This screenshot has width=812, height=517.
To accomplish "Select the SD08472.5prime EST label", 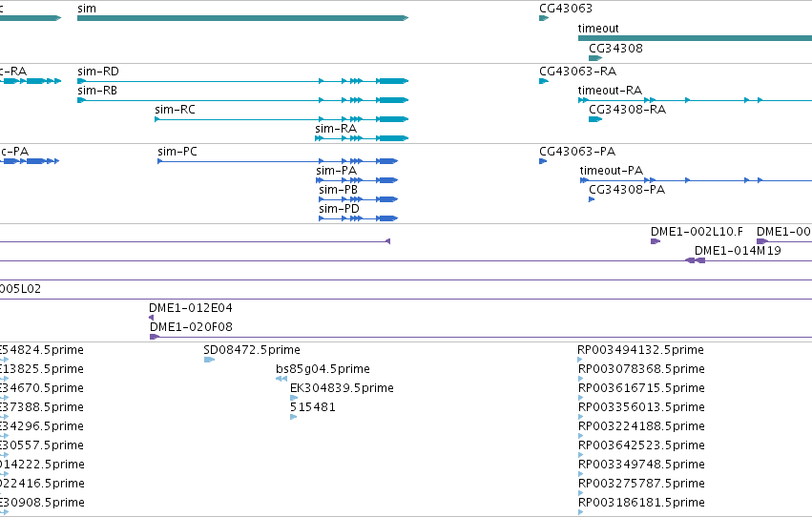I will pos(252,350).
